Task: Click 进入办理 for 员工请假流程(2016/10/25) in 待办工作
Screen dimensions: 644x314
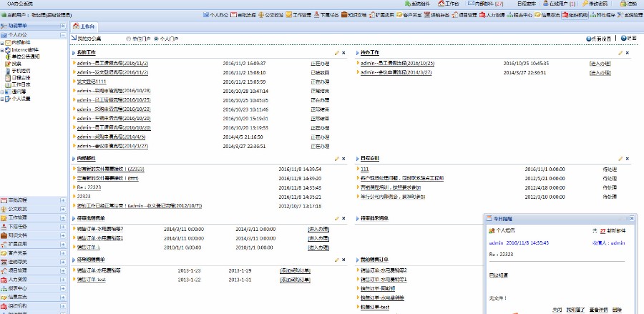Action: [x=600, y=64]
